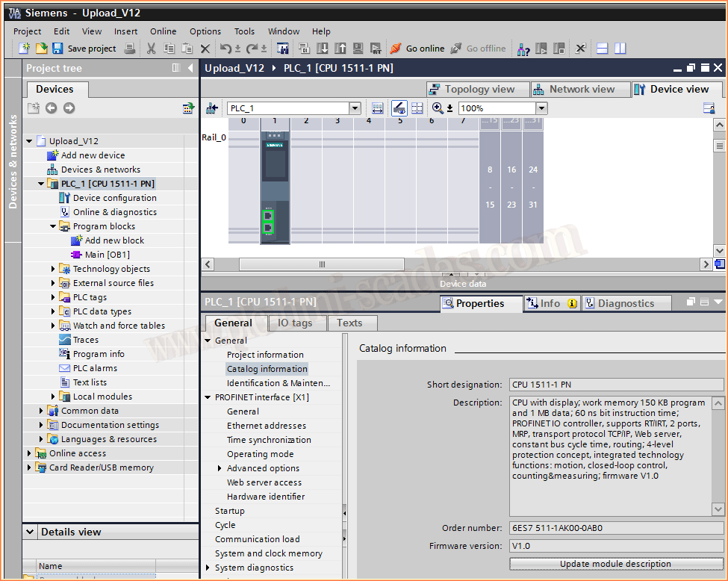Expand the Technology objects tree node
This screenshot has height=581, width=728.
click(53, 269)
